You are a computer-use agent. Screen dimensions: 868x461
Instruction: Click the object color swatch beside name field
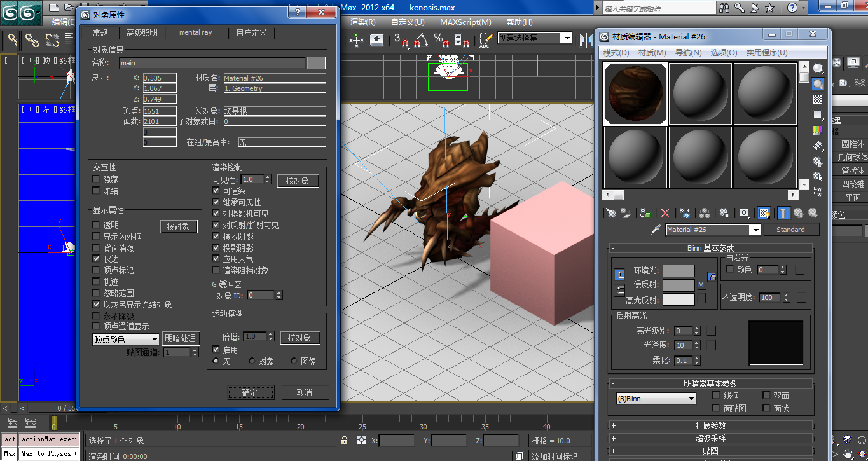click(x=316, y=63)
